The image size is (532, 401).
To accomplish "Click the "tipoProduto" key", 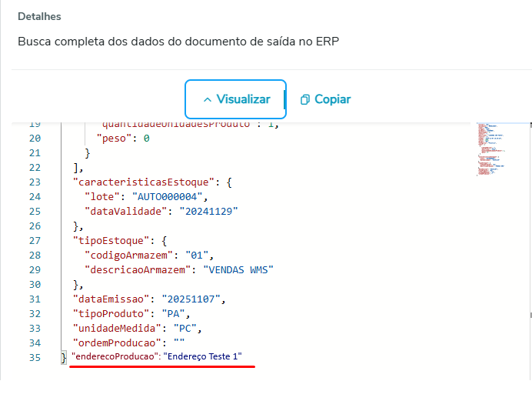I will (x=111, y=313).
